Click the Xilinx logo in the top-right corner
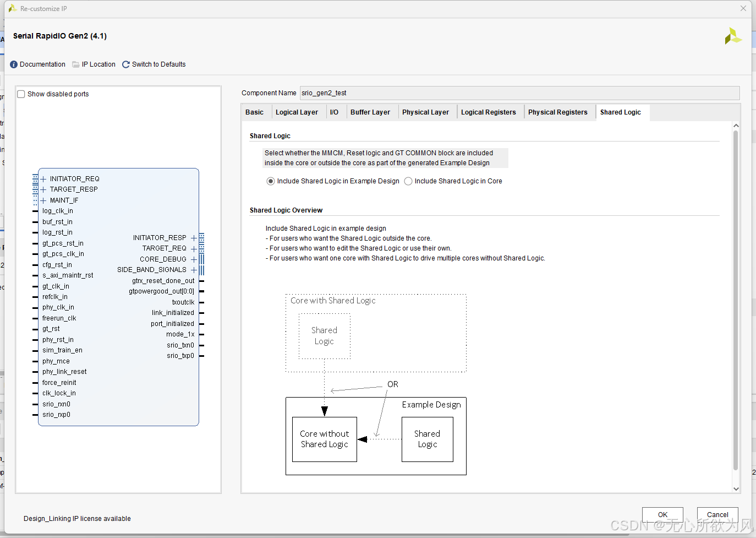The width and height of the screenshot is (756, 538). coord(733,35)
